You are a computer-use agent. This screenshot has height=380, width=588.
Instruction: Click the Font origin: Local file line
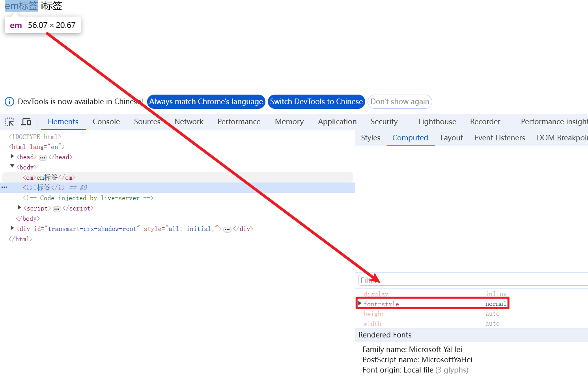(415, 370)
